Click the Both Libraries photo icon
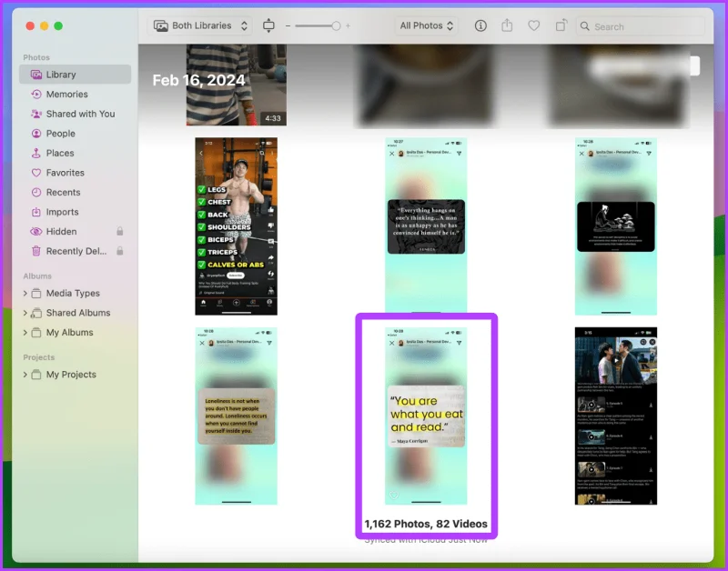The image size is (728, 571). click(x=161, y=26)
